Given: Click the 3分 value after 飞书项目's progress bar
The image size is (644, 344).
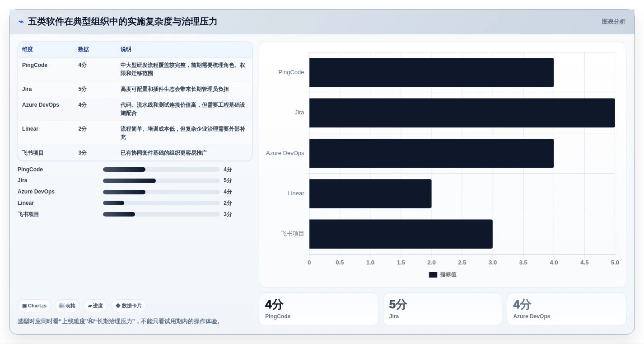Looking at the screenshot, I should pyautogui.click(x=228, y=214).
